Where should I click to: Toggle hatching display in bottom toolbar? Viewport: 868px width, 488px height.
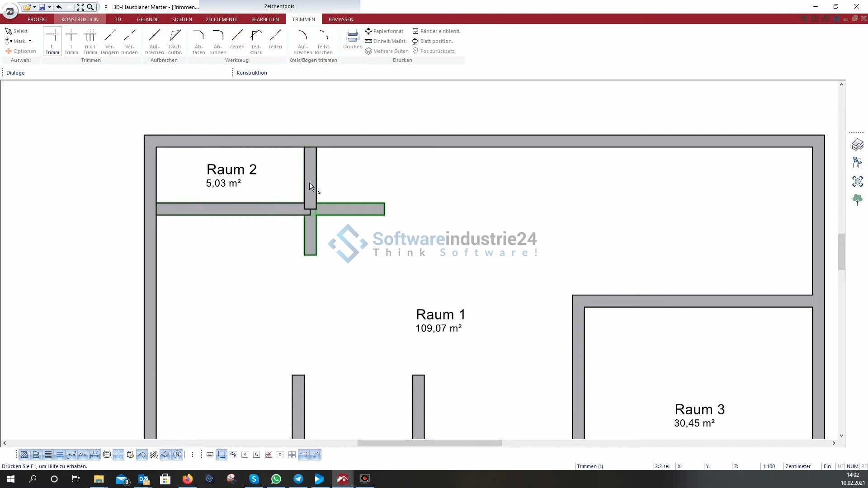click(24, 455)
